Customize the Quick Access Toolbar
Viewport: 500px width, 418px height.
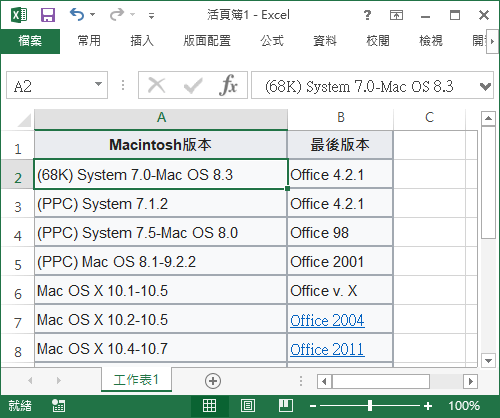pyautogui.click(x=151, y=15)
